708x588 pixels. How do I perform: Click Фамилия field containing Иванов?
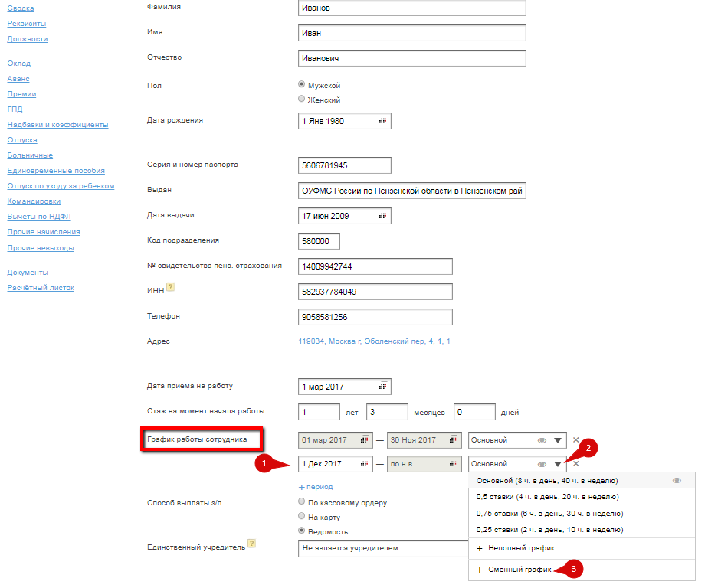(411, 8)
